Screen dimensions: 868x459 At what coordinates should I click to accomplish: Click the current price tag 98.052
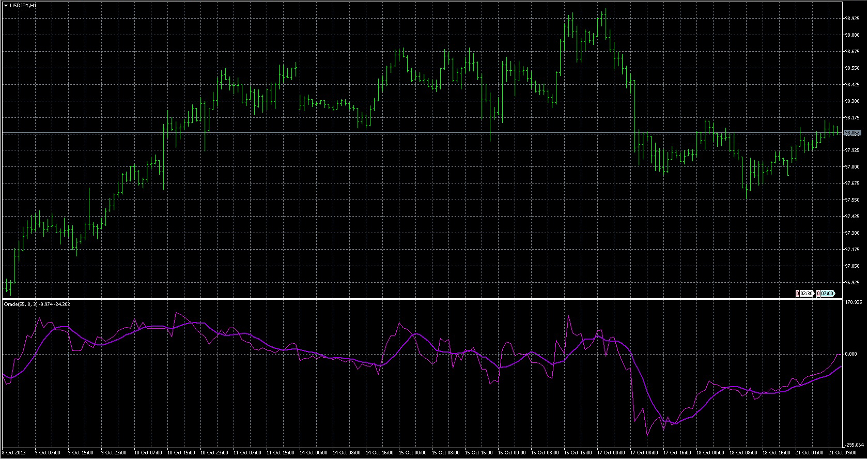(852, 133)
